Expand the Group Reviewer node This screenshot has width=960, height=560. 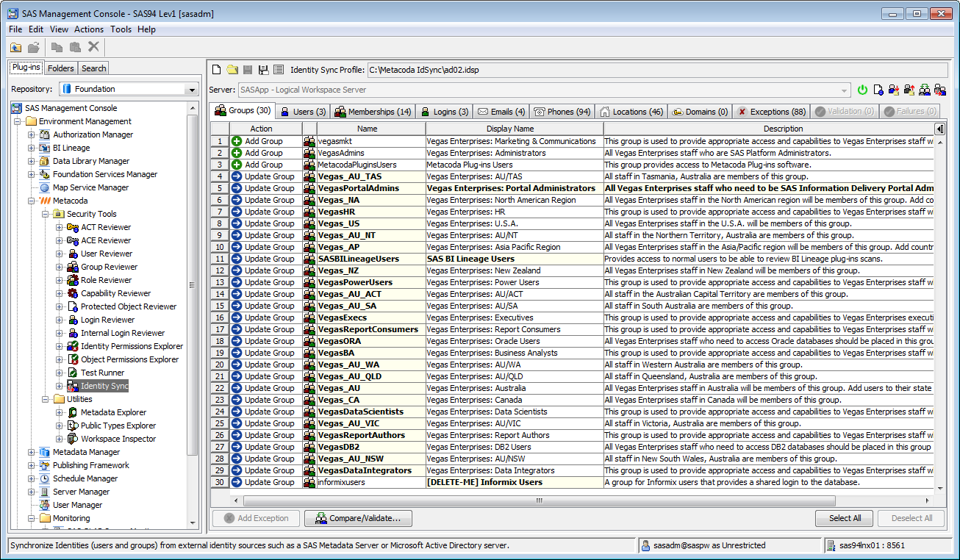60,267
